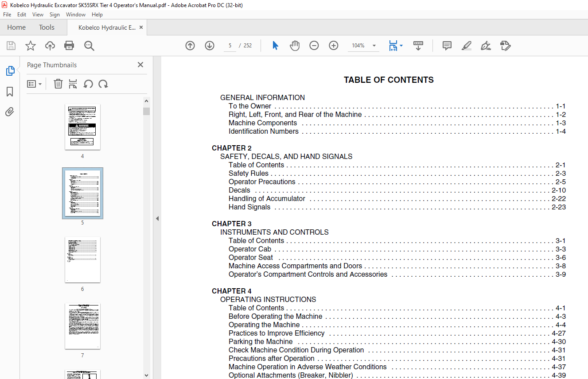588x379 pixels.
Task: Open the Page Thumbnails pane icon
Action: point(10,71)
